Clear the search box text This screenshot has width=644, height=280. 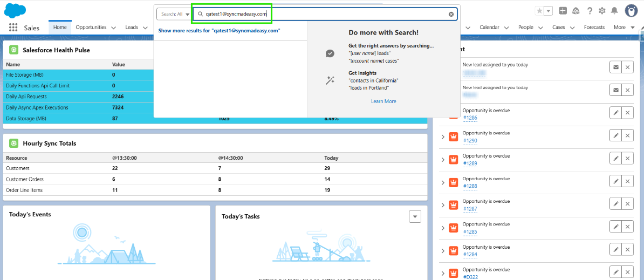click(x=451, y=14)
